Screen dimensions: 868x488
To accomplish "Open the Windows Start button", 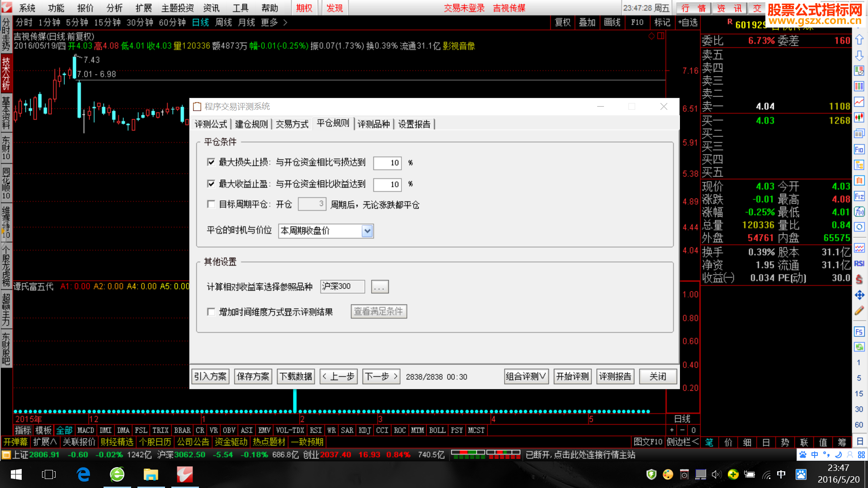I will tap(16, 474).
